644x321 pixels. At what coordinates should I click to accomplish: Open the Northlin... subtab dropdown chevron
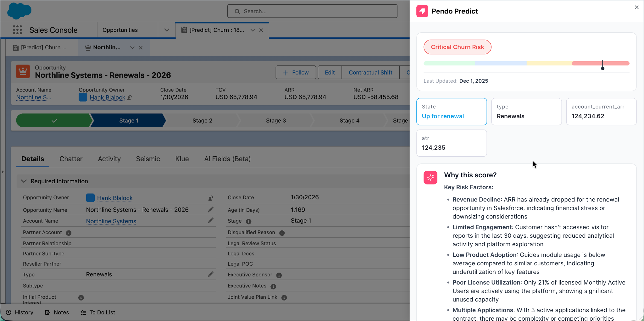click(x=132, y=47)
